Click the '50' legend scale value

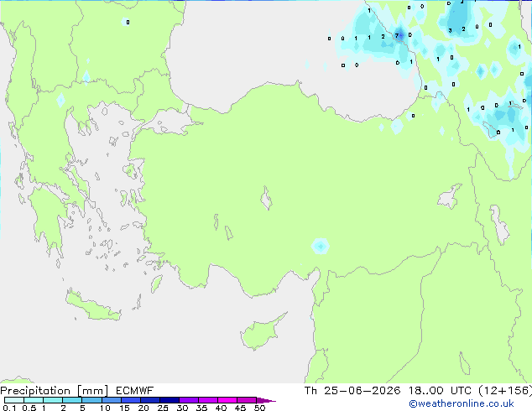pos(259,408)
